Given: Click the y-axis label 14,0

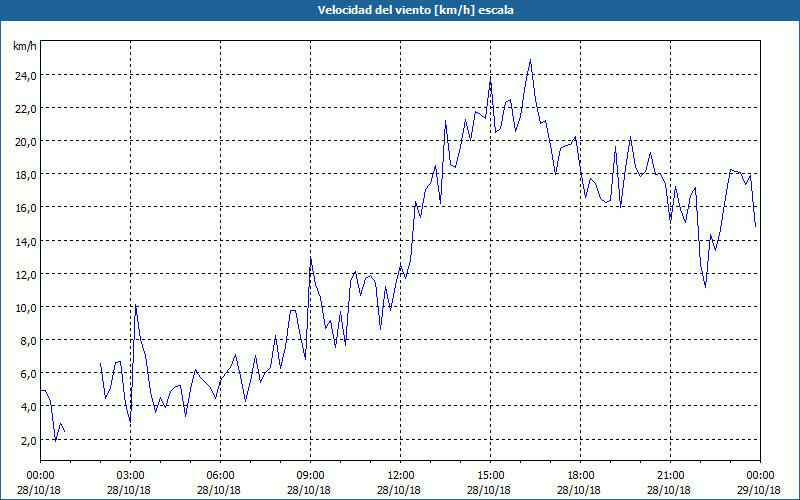Looking at the screenshot, I should pyautogui.click(x=26, y=241).
